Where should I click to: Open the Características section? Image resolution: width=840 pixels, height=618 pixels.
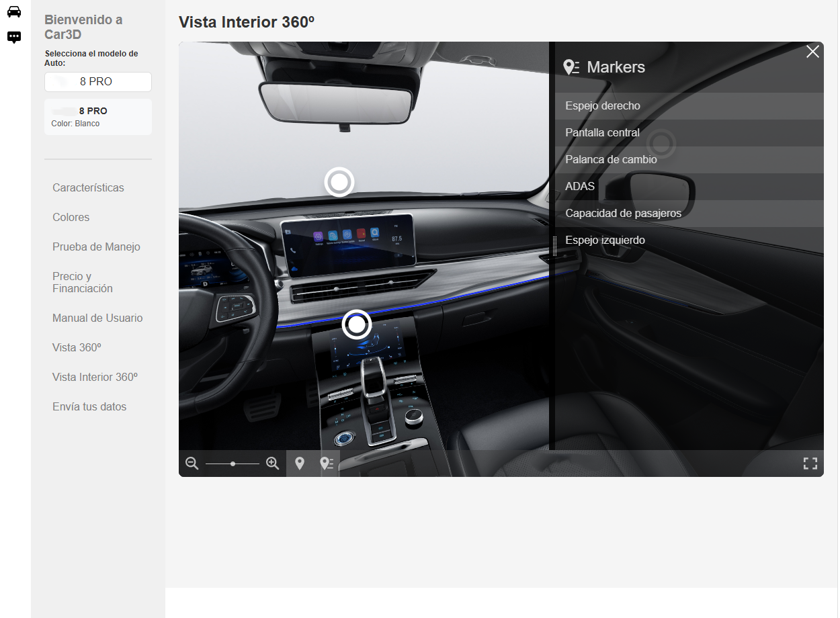click(88, 188)
